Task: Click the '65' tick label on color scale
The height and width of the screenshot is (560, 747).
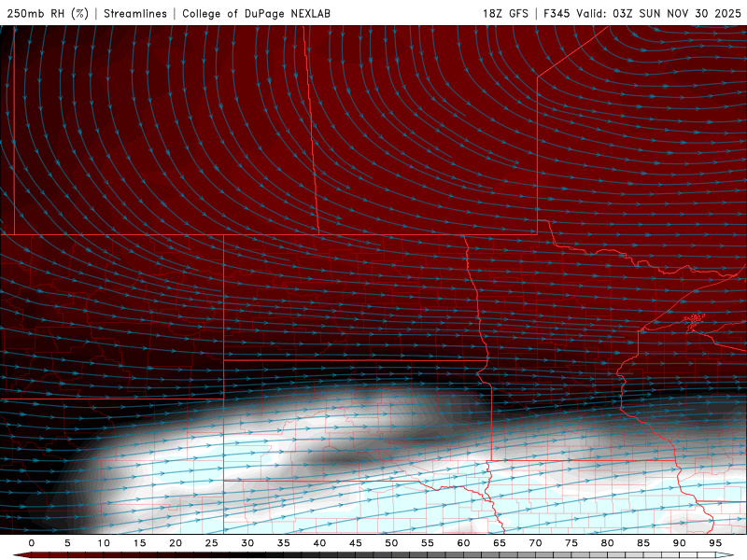Action: click(x=500, y=543)
